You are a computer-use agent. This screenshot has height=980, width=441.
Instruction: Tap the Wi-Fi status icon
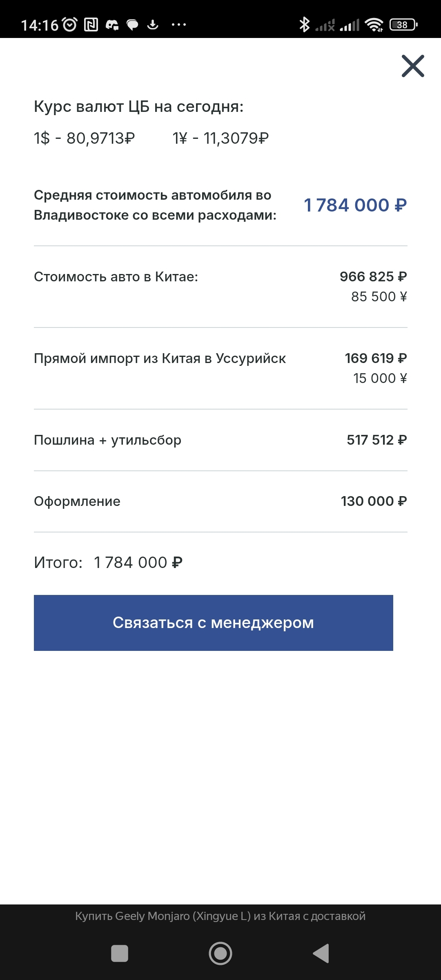[374, 25]
